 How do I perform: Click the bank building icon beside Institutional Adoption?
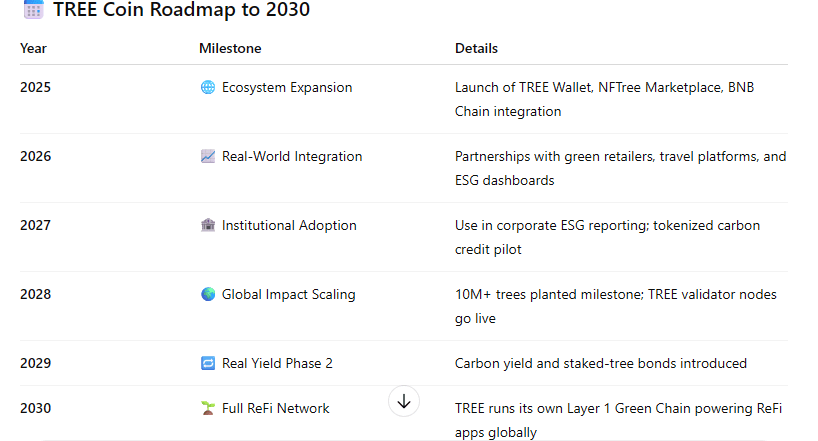[x=208, y=226]
